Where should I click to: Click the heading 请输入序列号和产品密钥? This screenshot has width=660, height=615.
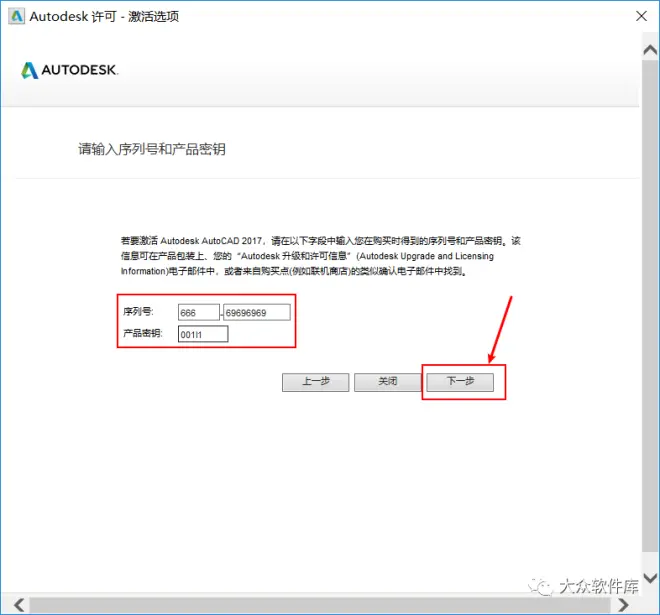(x=152, y=149)
